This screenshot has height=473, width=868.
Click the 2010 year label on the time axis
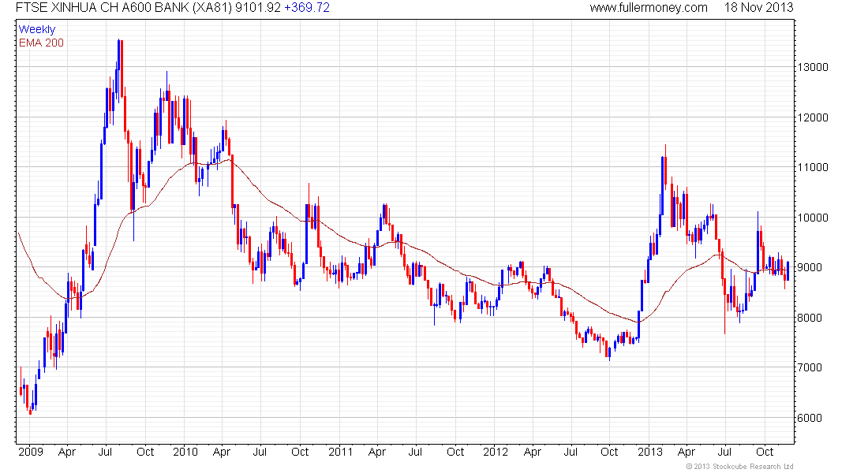click(185, 452)
